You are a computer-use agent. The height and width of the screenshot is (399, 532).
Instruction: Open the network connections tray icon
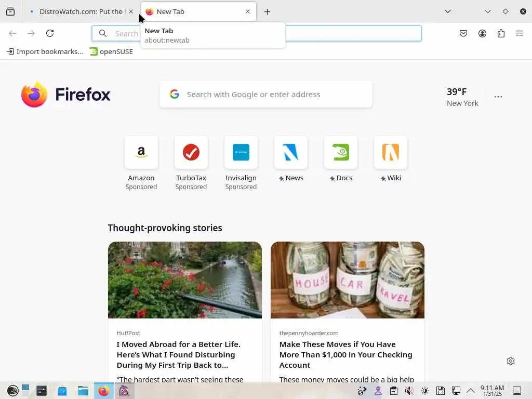tap(456, 391)
